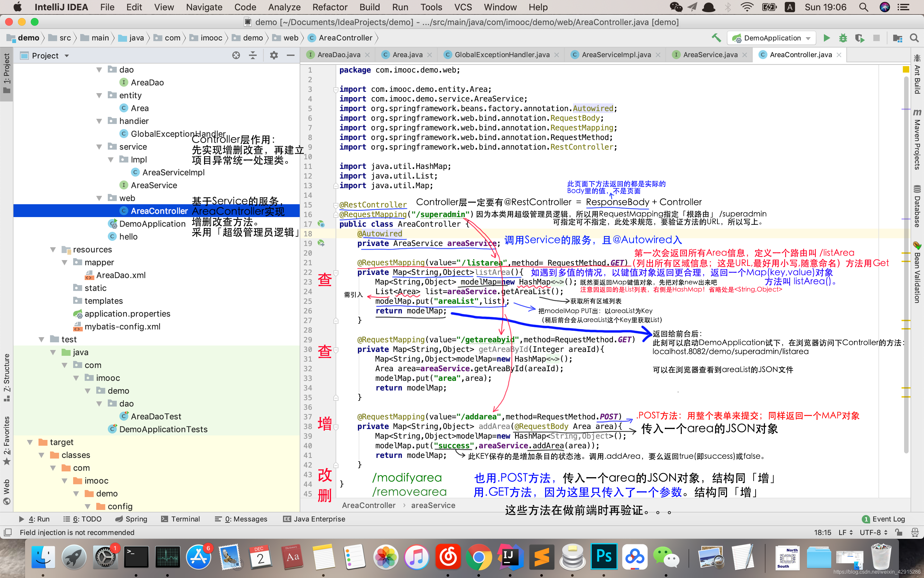The image size is (924, 578).
Task: Open Project Structure icon in toolbar
Action: click(897, 38)
